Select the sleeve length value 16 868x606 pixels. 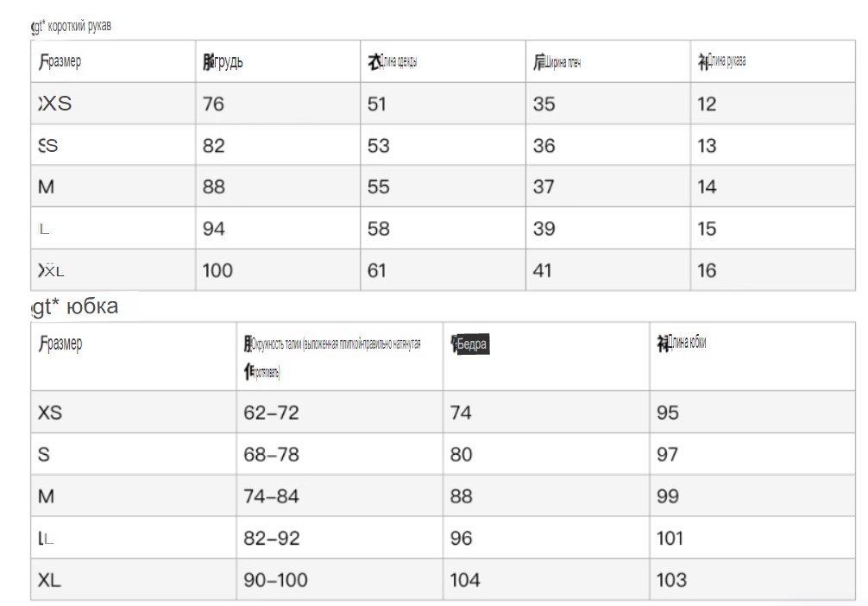[x=707, y=270]
